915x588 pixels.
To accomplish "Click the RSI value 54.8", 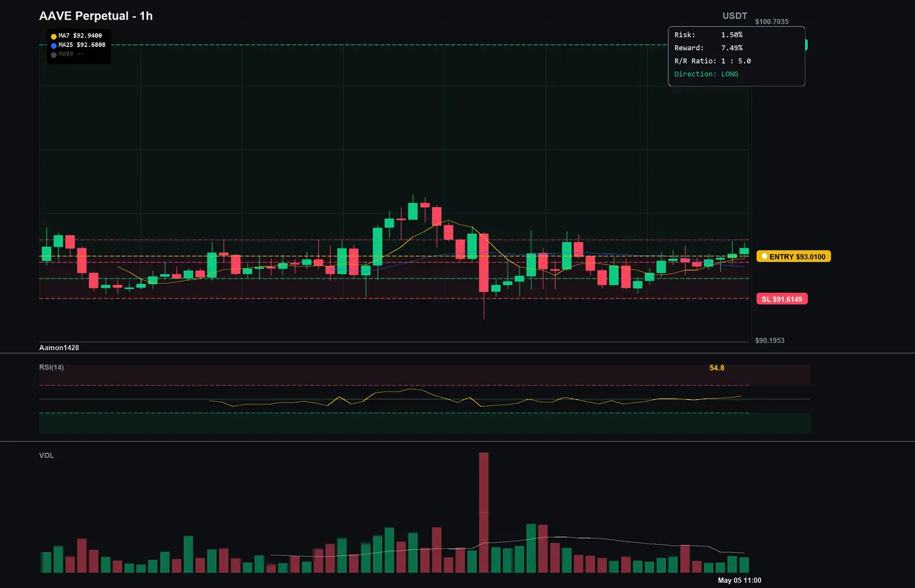I will coord(717,368).
